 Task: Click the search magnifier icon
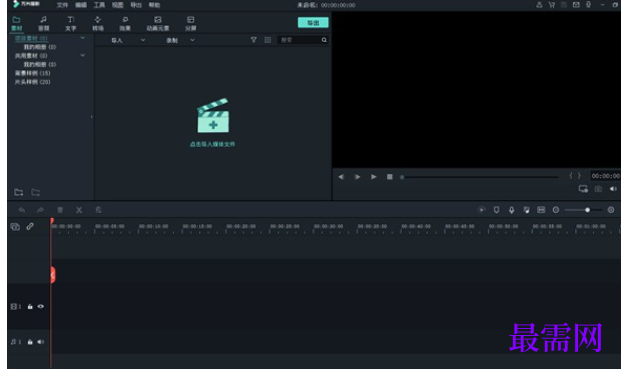(324, 40)
